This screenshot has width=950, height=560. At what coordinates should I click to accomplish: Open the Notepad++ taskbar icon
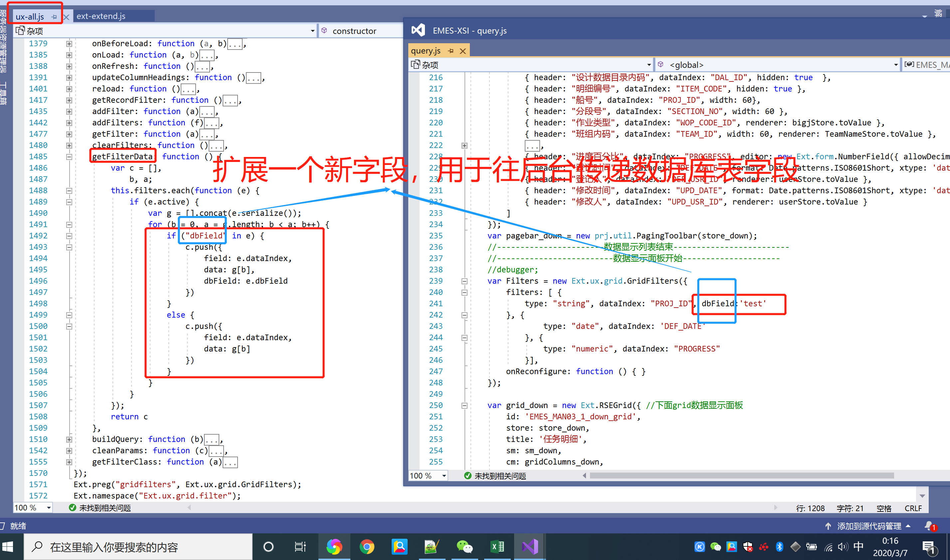[x=432, y=547]
